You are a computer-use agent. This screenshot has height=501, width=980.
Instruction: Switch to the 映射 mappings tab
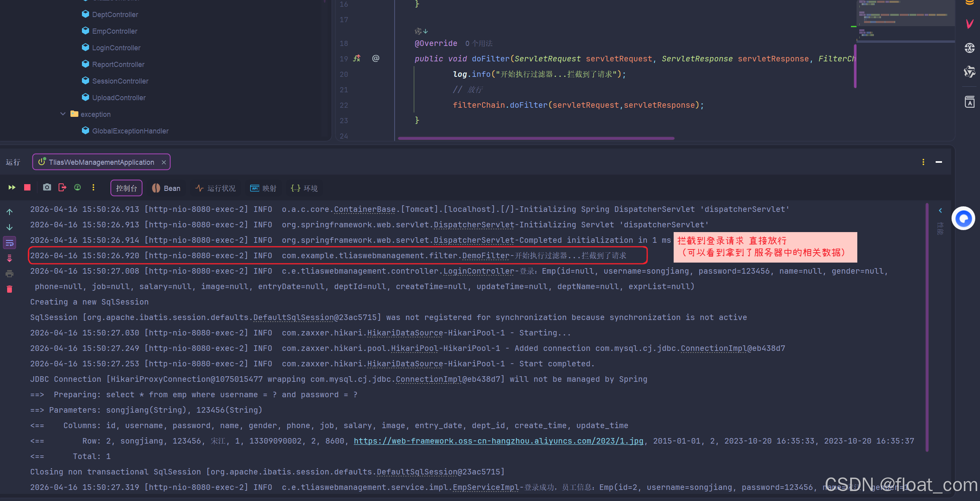tap(263, 188)
